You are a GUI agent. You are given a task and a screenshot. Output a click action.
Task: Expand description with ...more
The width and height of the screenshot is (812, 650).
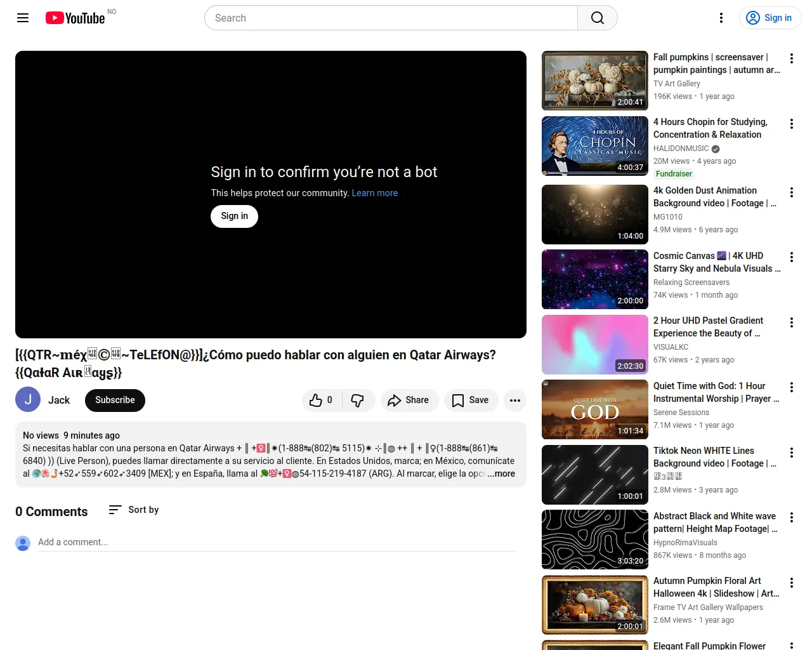501,474
